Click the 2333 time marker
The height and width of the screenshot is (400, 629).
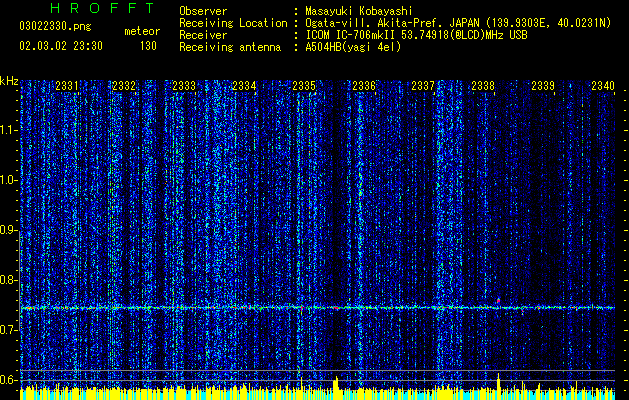184,85
